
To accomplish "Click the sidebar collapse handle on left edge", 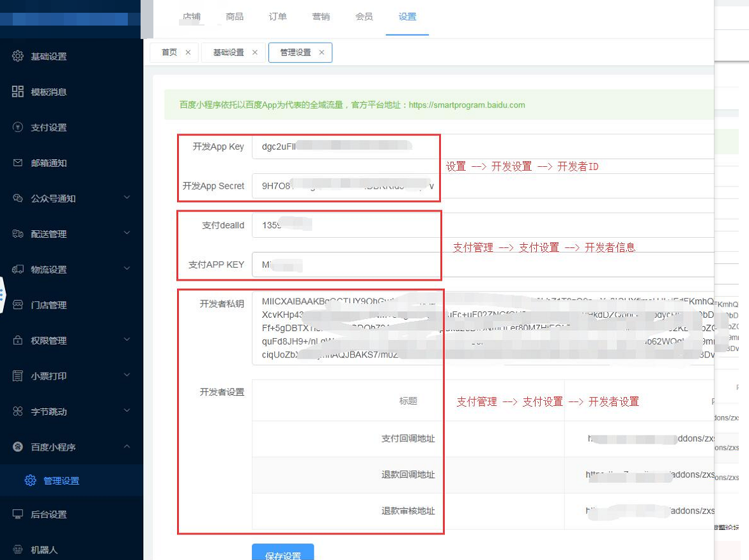I will (x=2, y=295).
